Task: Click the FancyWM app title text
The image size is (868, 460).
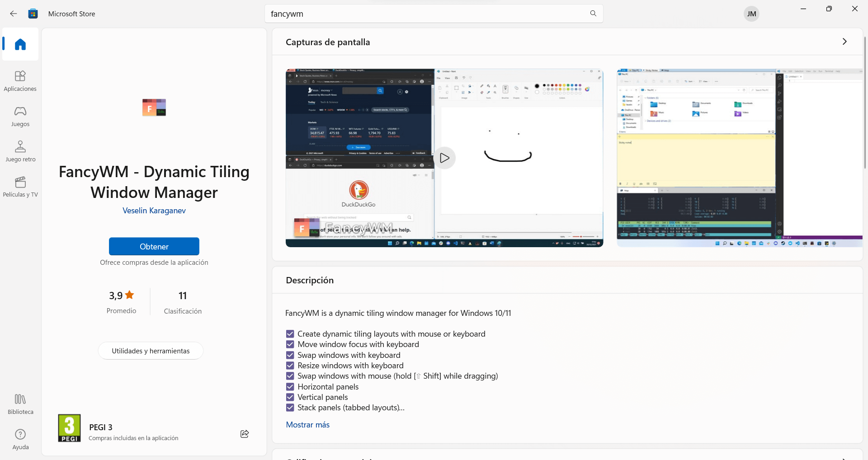Action: [154, 182]
